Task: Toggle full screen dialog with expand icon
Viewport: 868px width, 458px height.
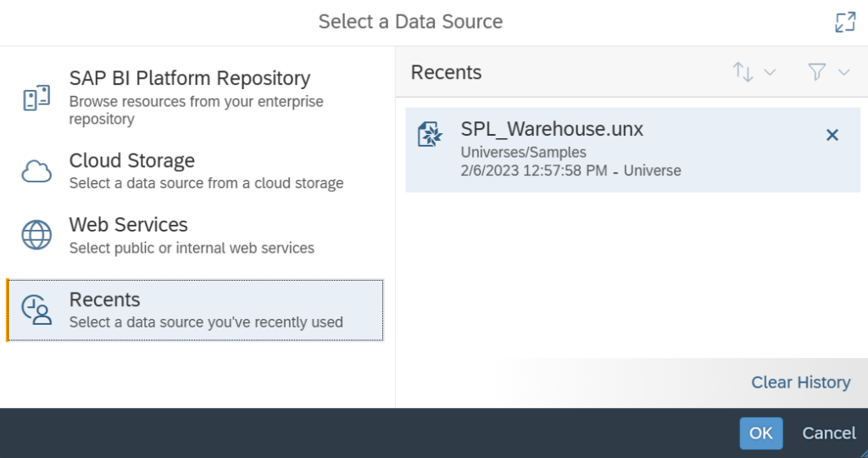Action: [x=845, y=22]
